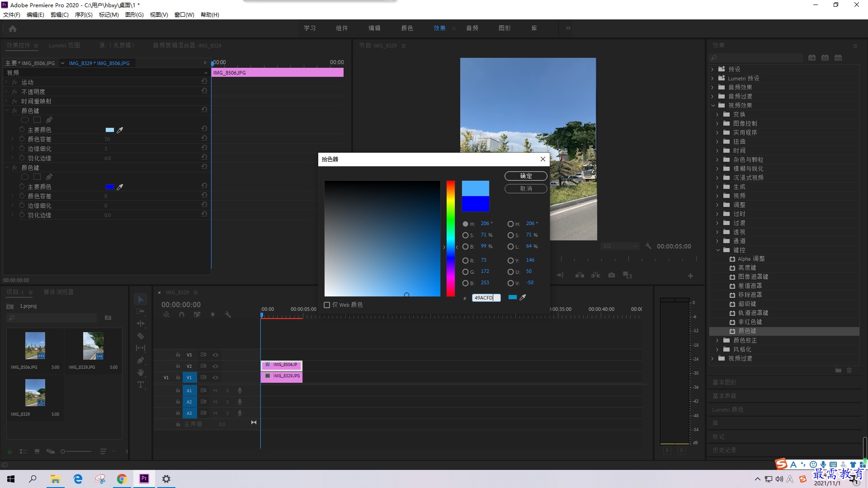The width and height of the screenshot is (868, 488).
Task: Open timeline display settings wrench
Action: pyautogui.click(x=228, y=314)
